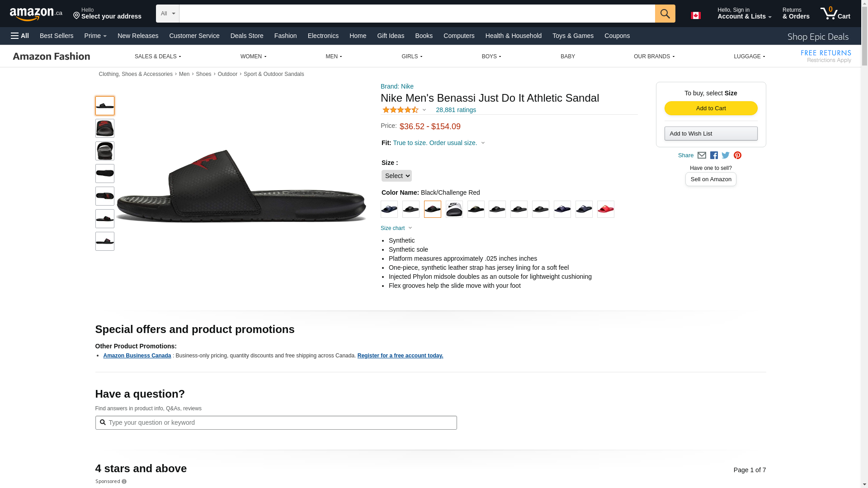Click the Add to Cart button
Viewport: 868px width, 488px height.
point(711,108)
